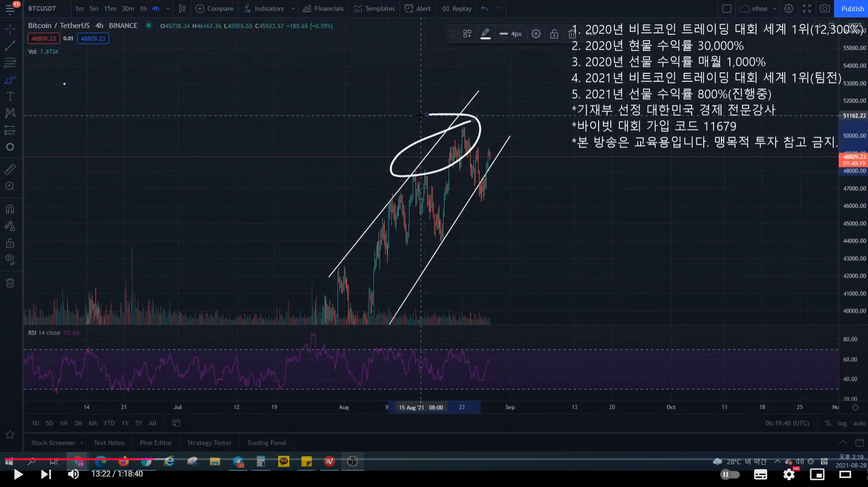The height and width of the screenshot is (487, 868).
Task: Open the select layout square icon
Action: click(727, 8)
